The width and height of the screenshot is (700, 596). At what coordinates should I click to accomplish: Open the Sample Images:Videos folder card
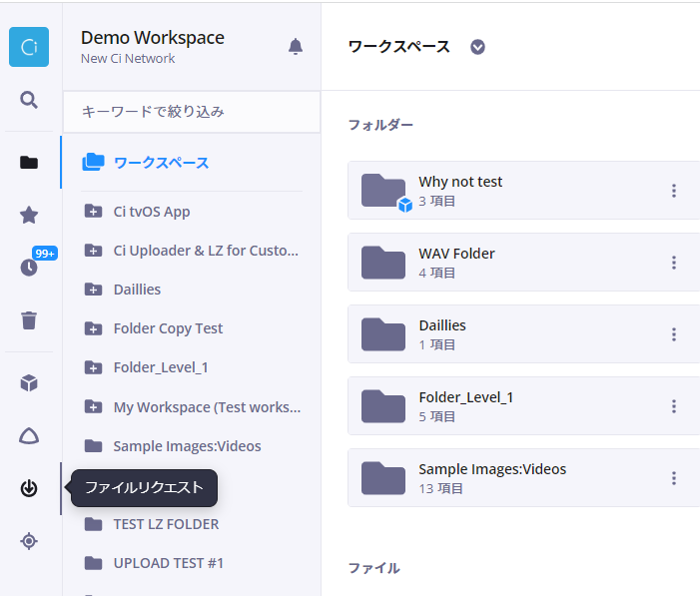tap(523, 478)
